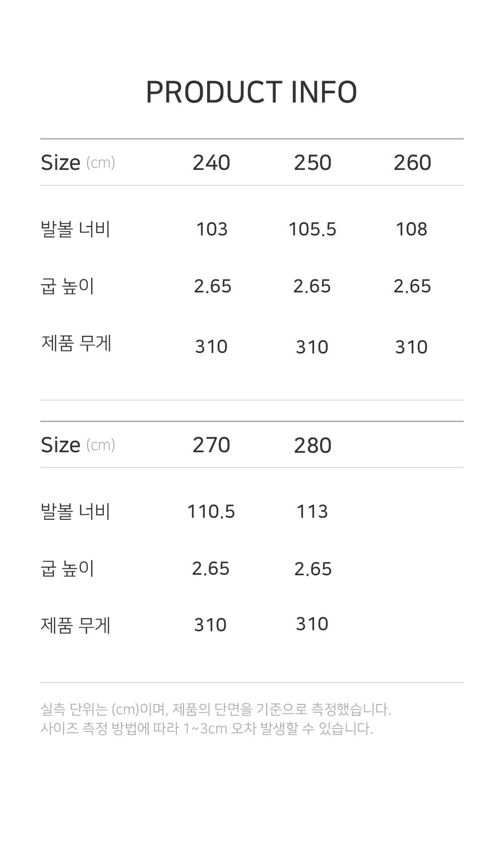Select the 108 foot width value
The width and height of the screenshot is (504, 846).
pos(411,229)
